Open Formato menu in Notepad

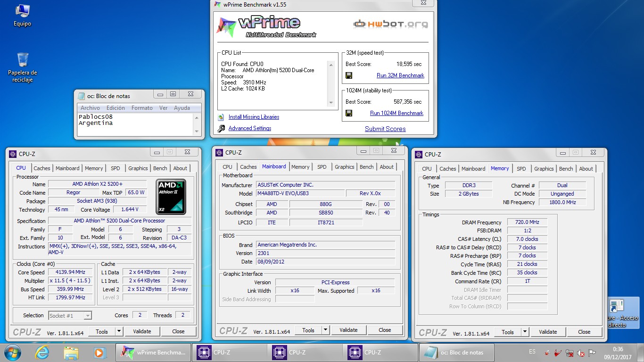142,108
